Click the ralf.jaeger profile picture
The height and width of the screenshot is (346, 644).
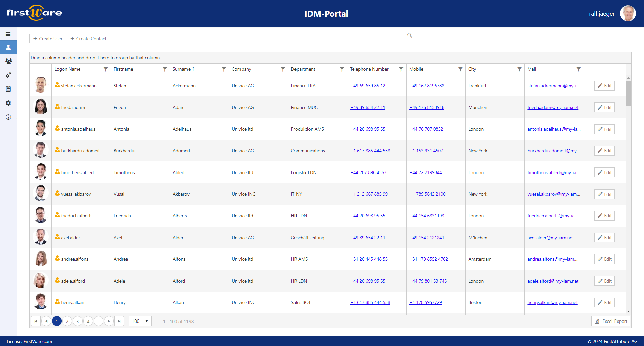click(x=628, y=13)
